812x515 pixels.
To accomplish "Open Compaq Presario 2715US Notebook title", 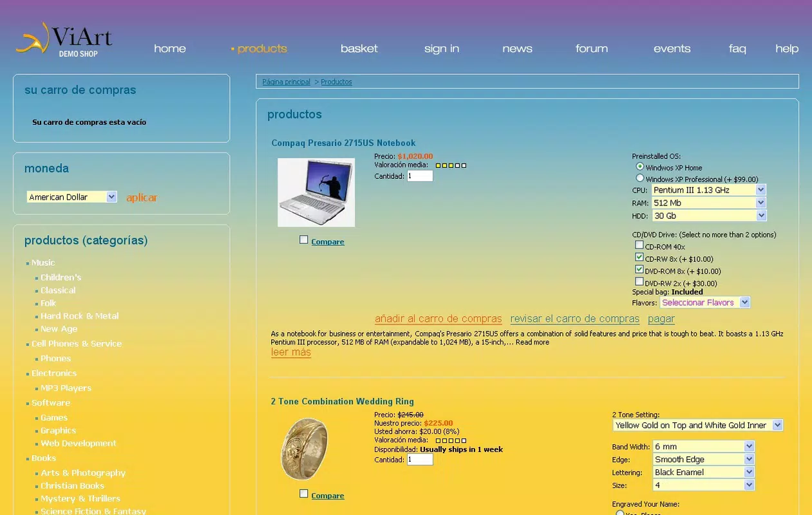I will 343,143.
